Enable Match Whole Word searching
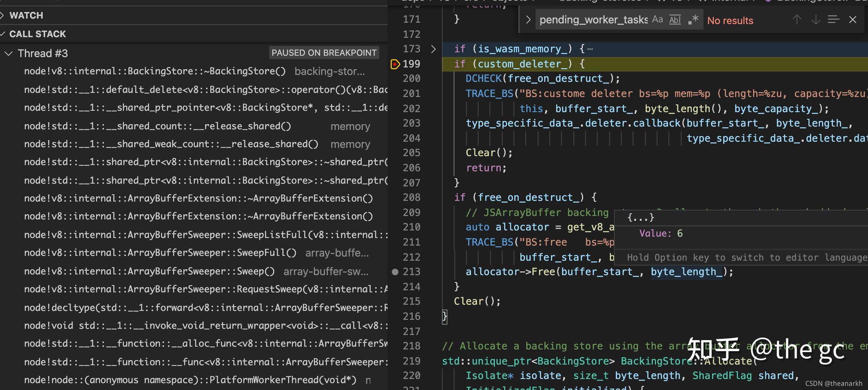Viewport: 868px width, 390px height. 675,20
